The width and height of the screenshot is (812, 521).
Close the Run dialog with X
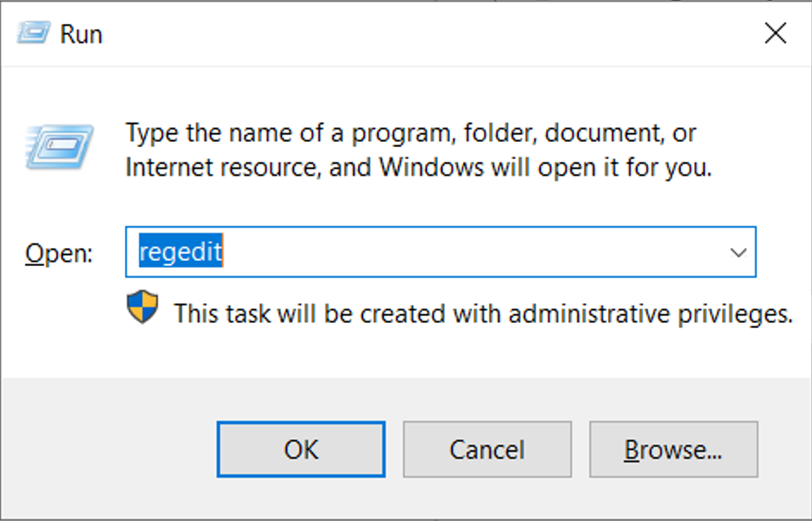pyautogui.click(x=775, y=34)
